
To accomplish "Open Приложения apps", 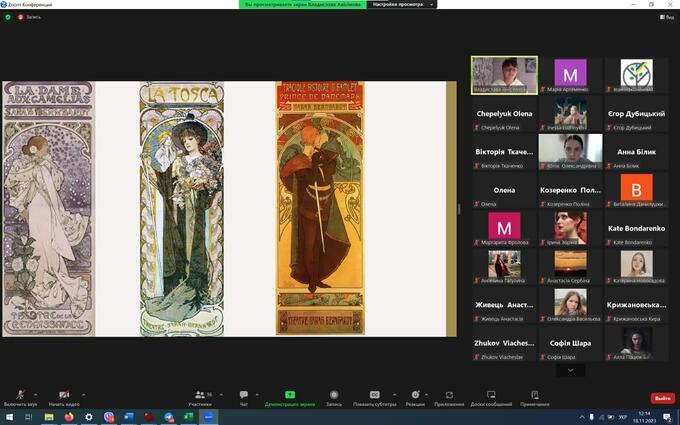I will tap(449, 398).
